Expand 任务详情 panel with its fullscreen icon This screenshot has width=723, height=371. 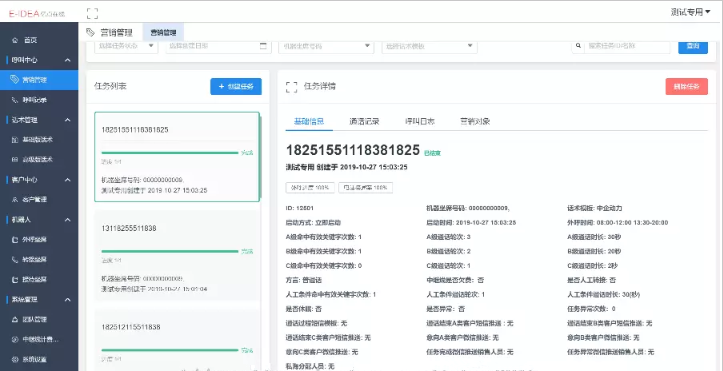click(291, 87)
